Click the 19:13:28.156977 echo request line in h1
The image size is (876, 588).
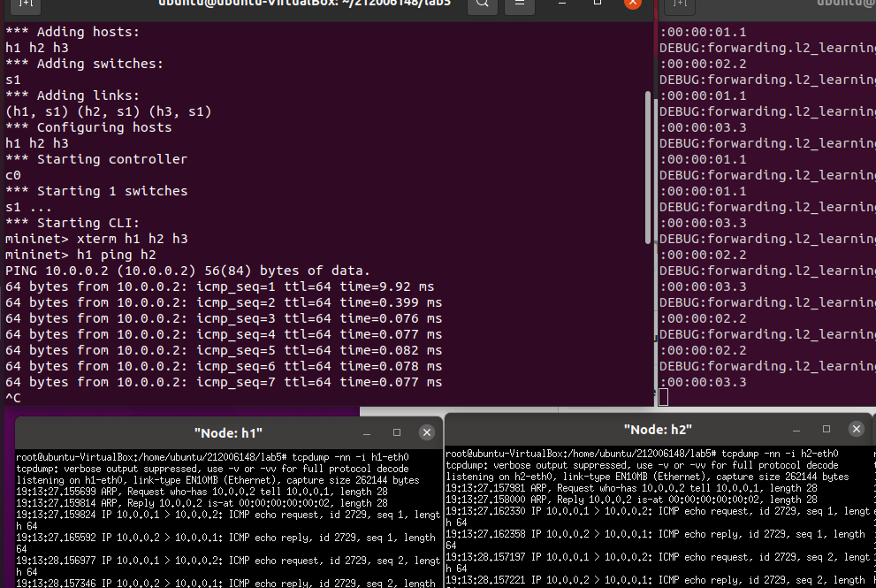coord(228,566)
